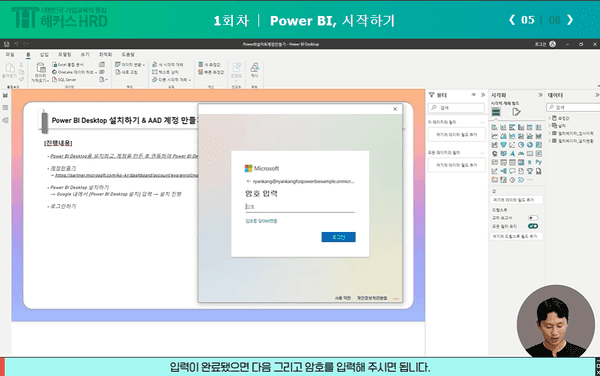
Task: Open the Report view in left sidebar
Action: pyautogui.click(x=5, y=95)
